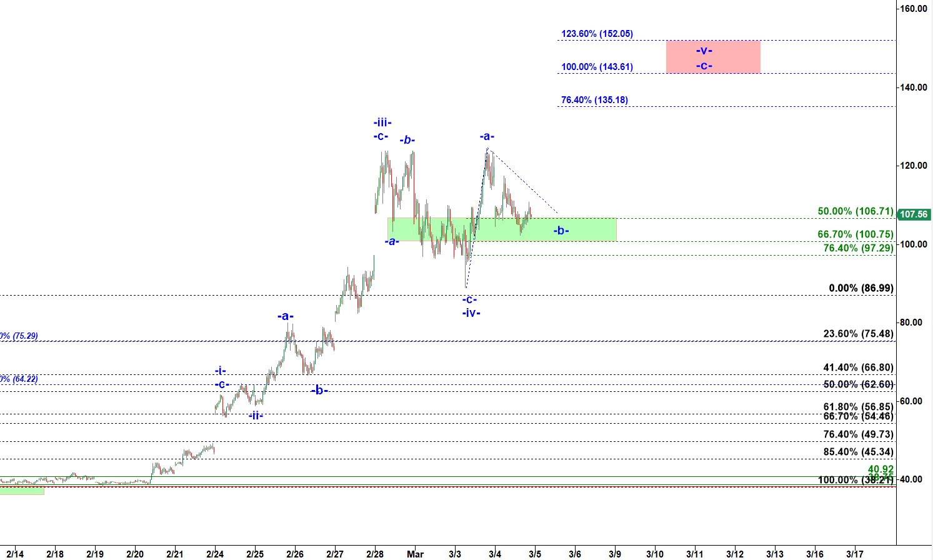
Task: Select the green 66.70% (100.75) label
Action: tap(855, 234)
